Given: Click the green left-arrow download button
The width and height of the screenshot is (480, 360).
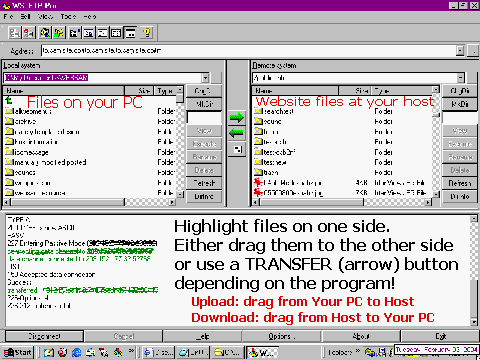Looking at the screenshot, I should click(237, 133).
